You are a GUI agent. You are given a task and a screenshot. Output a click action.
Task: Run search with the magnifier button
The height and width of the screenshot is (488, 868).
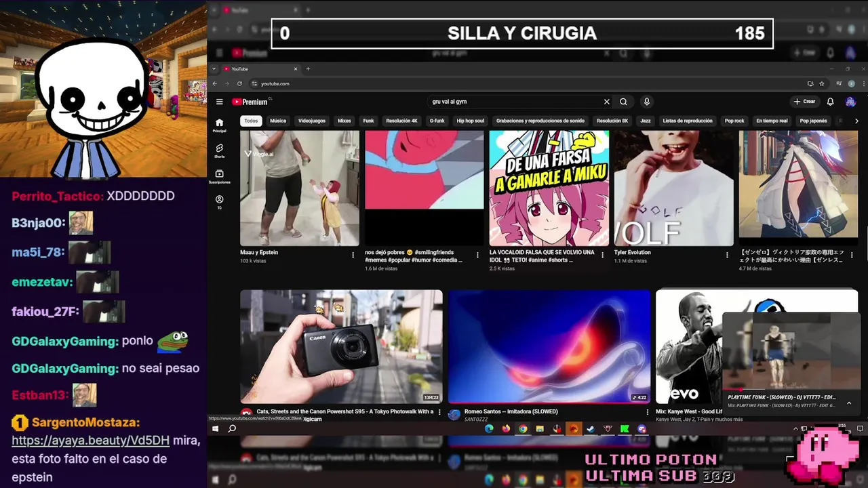[623, 102]
